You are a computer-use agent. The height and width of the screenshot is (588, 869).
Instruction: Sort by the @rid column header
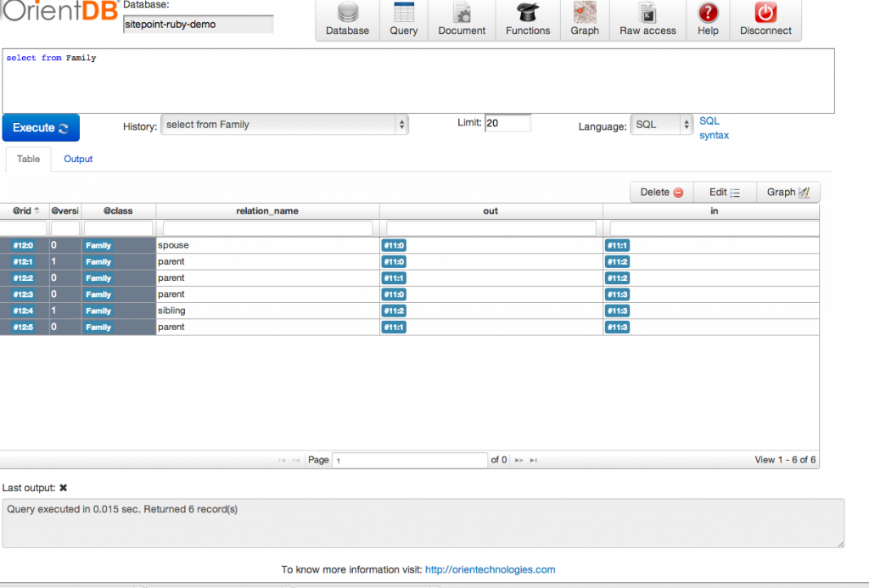pos(25,211)
